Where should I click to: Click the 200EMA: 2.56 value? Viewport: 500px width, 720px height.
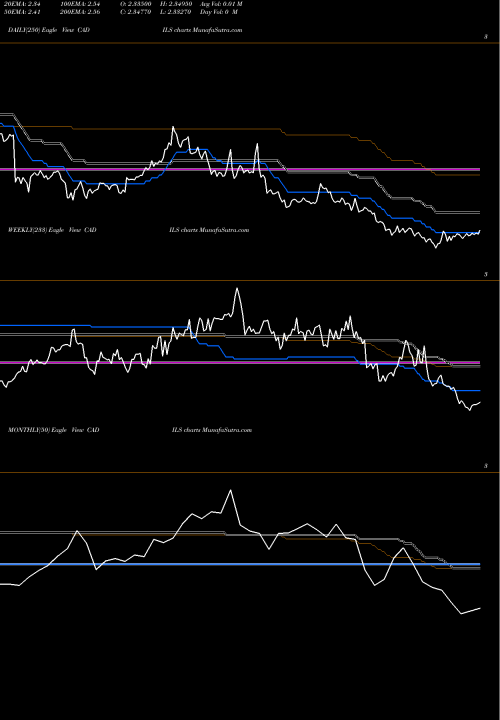tap(80, 12)
